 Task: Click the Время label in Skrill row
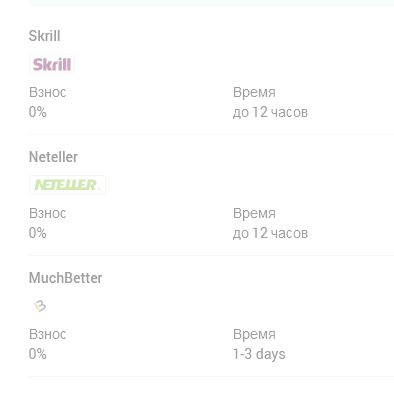254,92
